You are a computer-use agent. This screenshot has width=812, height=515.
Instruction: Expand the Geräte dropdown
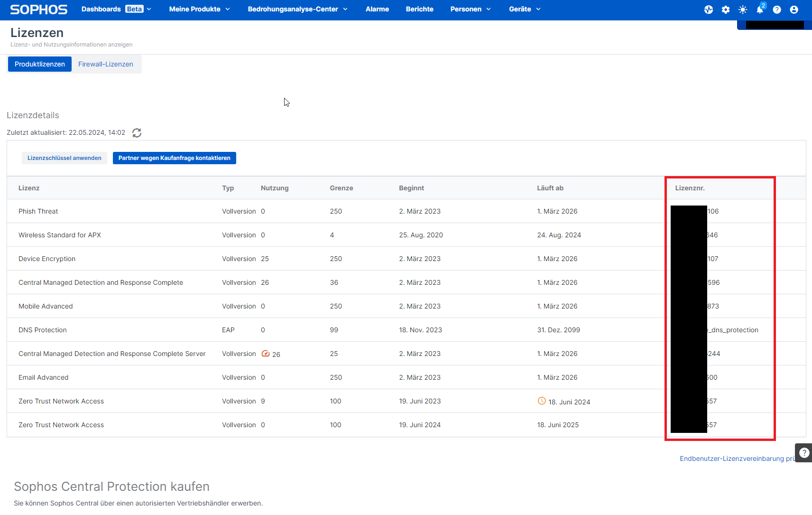tap(525, 9)
